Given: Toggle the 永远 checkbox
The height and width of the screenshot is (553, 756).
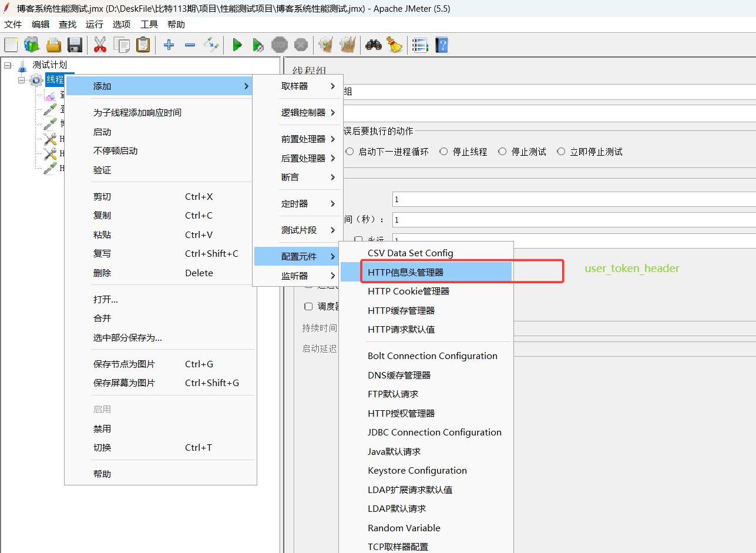Looking at the screenshot, I should (358, 239).
